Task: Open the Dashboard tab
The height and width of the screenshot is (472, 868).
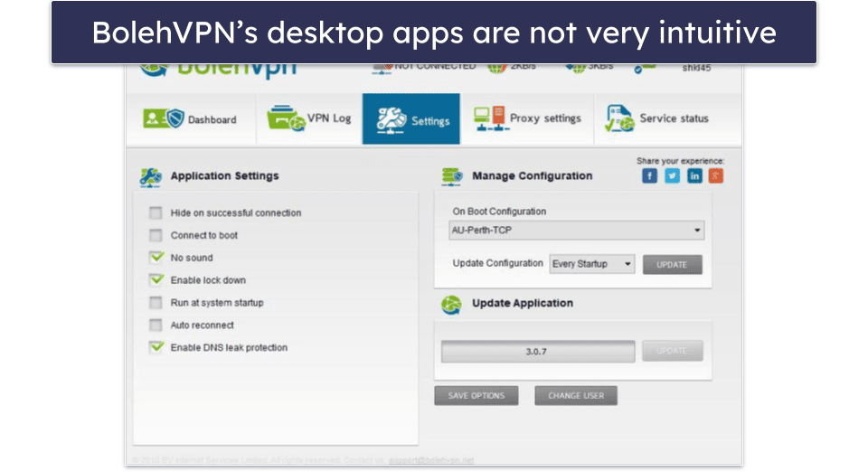Action: pos(191,119)
